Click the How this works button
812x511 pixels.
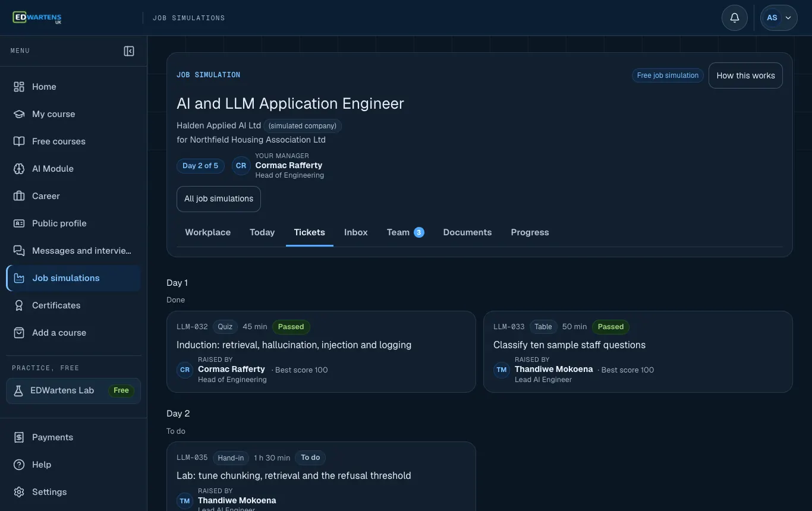click(x=745, y=75)
